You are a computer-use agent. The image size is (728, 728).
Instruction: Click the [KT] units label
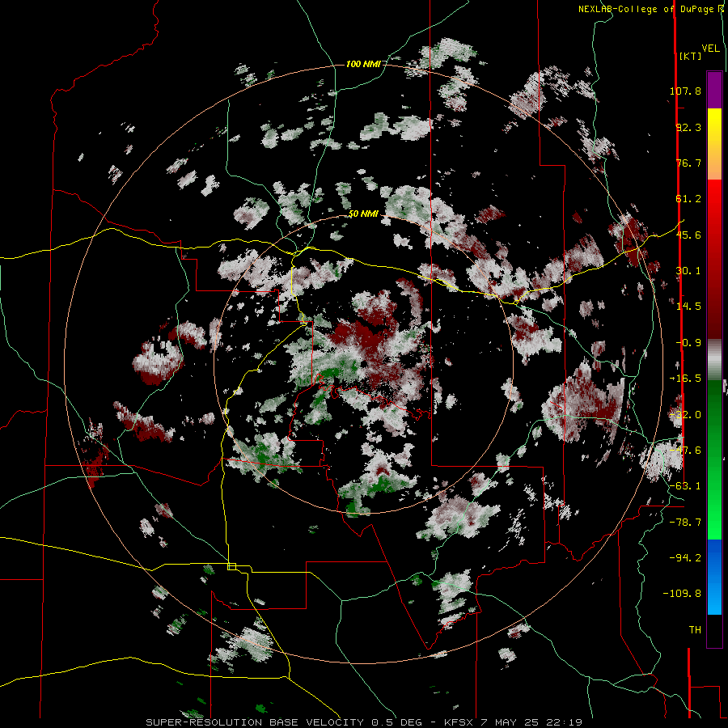691,56
